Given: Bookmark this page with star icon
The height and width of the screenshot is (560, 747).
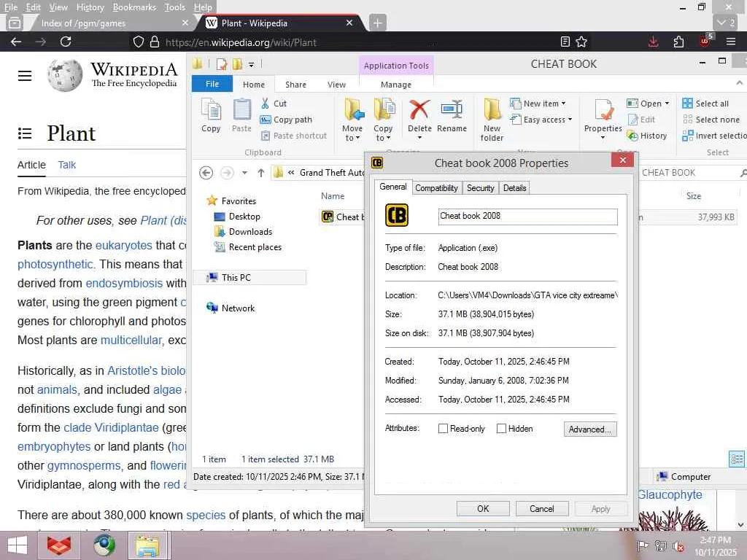Looking at the screenshot, I should 581,42.
